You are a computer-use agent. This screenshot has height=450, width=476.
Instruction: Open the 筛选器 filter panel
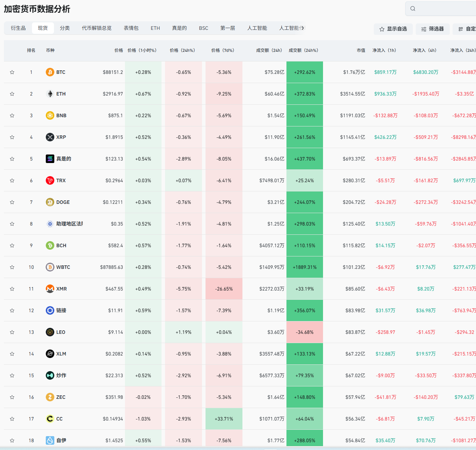pyautogui.click(x=432, y=29)
